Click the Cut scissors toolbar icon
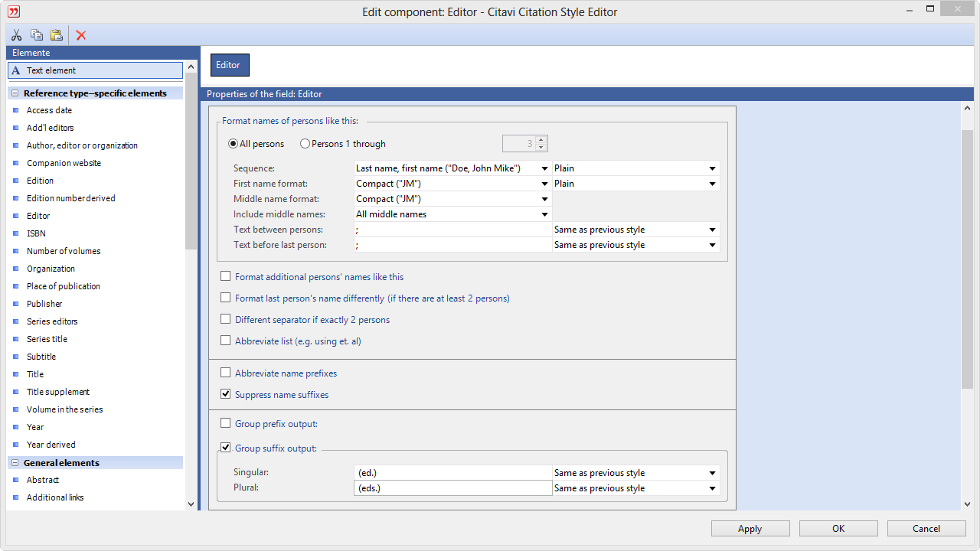The image size is (980, 551). (16, 35)
